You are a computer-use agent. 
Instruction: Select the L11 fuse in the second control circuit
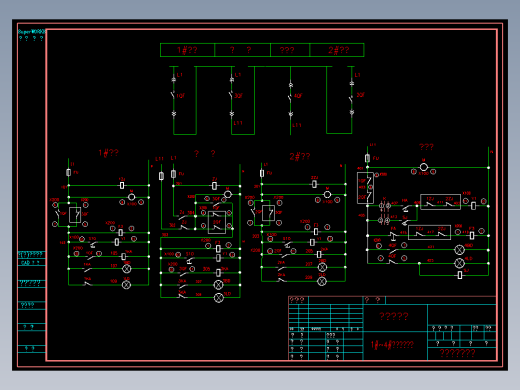coord(161,176)
